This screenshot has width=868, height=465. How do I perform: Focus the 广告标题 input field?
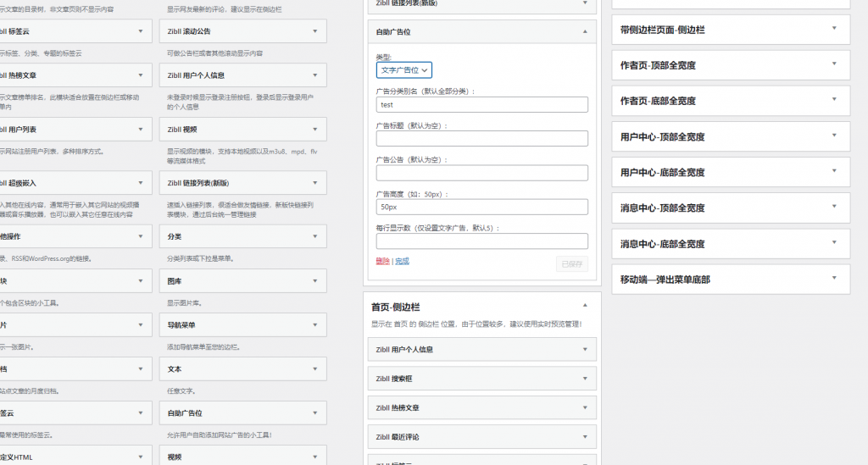(482, 139)
